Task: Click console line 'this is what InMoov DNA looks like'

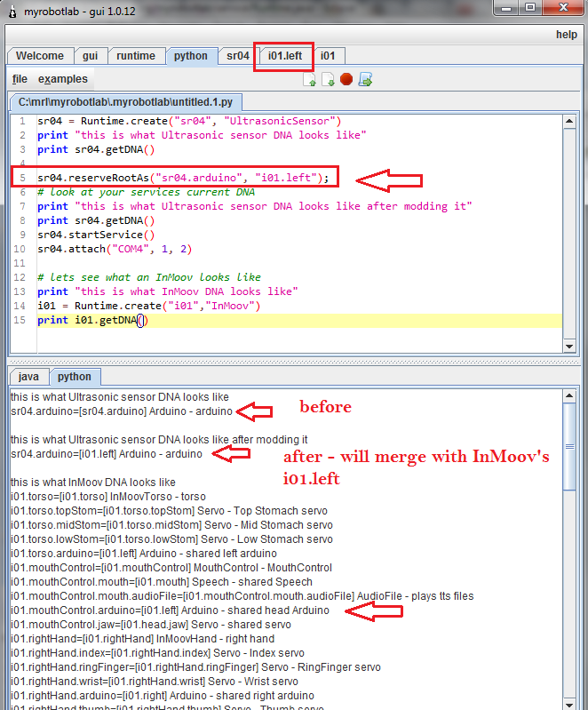Action: pyautogui.click(x=92, y=483)
